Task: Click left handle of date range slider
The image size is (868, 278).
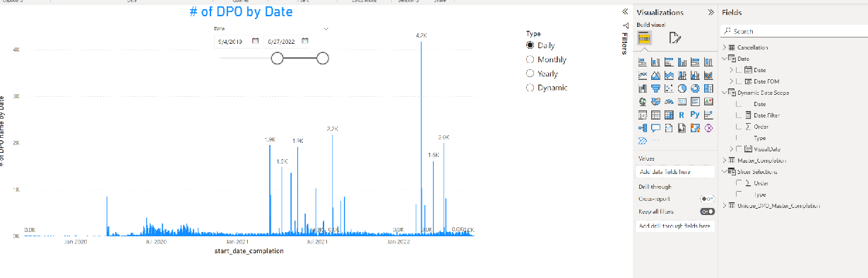Action: pos(277,58)
